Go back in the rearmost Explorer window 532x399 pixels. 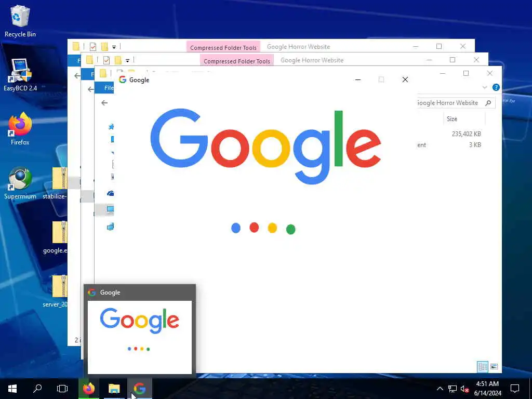[x=77, y=76]
